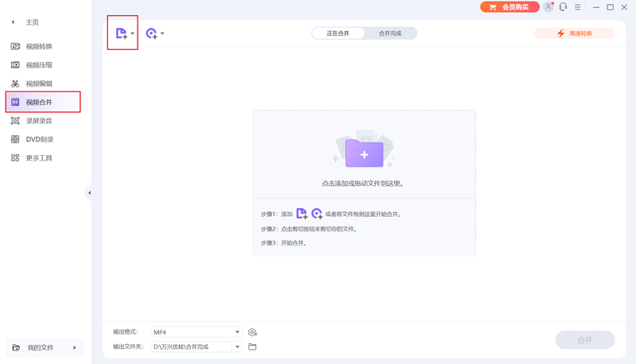Click the 点击添加或拖动文件到这里 text
This screenshot has height=364, width=636.
click(363, 184)
